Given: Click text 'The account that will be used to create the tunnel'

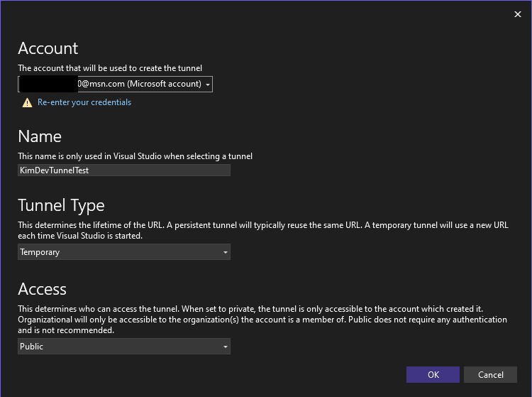Looking at the screenshot, I should 110,68.
